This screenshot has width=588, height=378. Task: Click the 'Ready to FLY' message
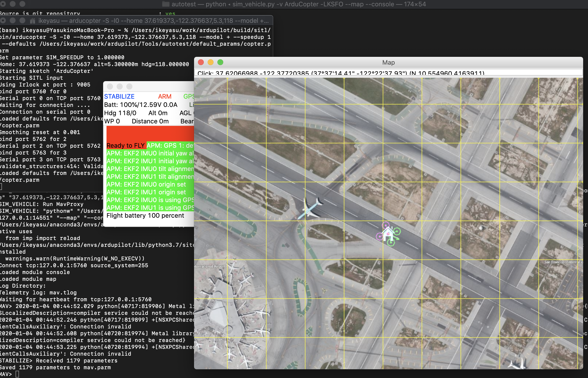(125, 146)
